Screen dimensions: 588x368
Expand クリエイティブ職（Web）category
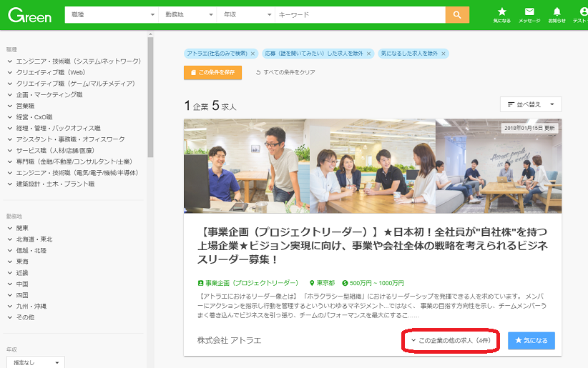(x=46, y=72)
